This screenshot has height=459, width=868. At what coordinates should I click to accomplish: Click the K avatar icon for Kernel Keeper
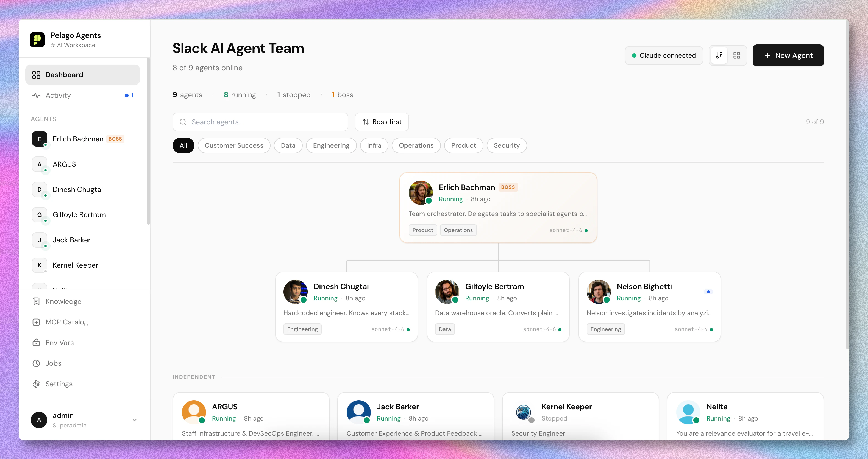coord(40,265)
